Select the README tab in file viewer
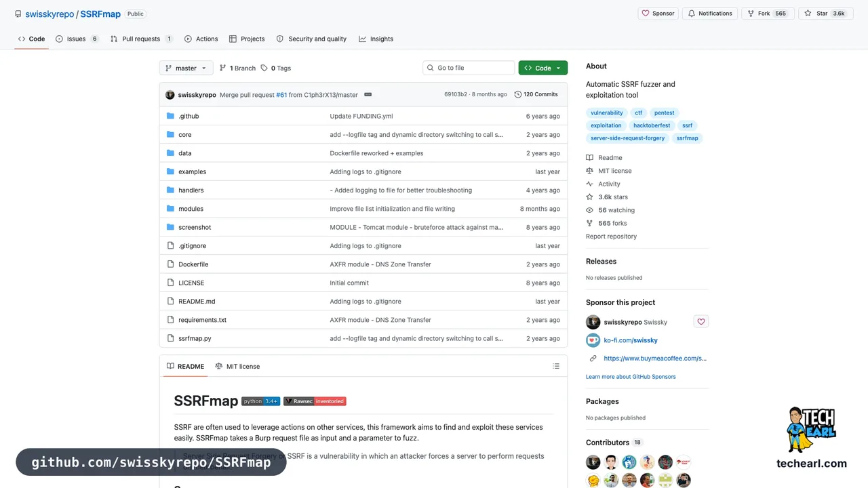The height and width of the screenshot is (488, 868). click(185, 366)
